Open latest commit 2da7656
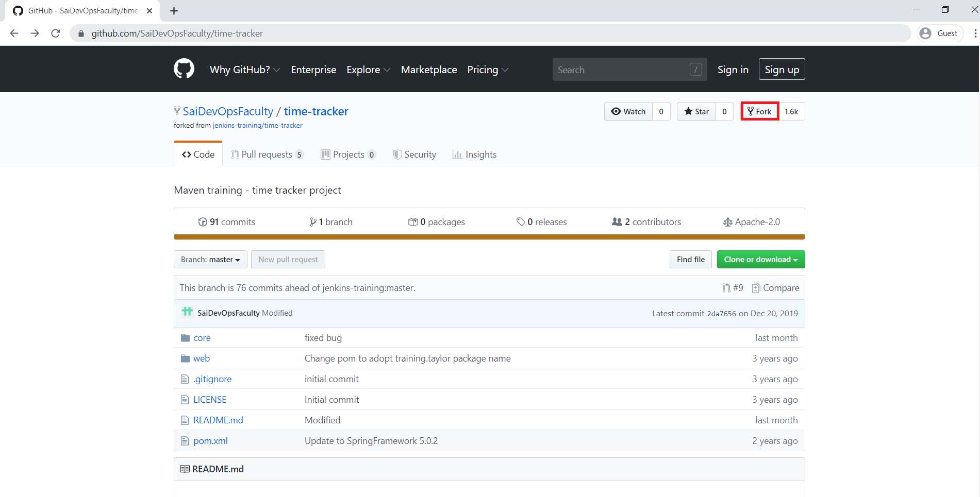 (721, 314)
